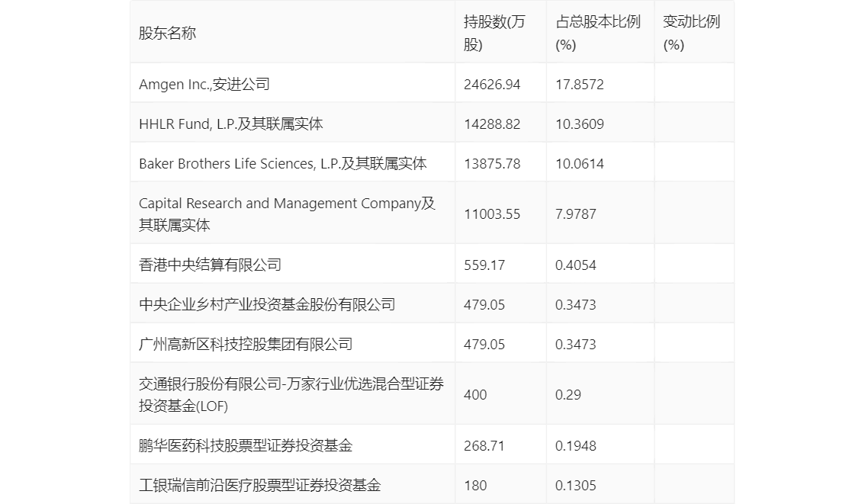865x504 pixels.
Task: Select the value 14288.82
Action: tap(492, 124)
